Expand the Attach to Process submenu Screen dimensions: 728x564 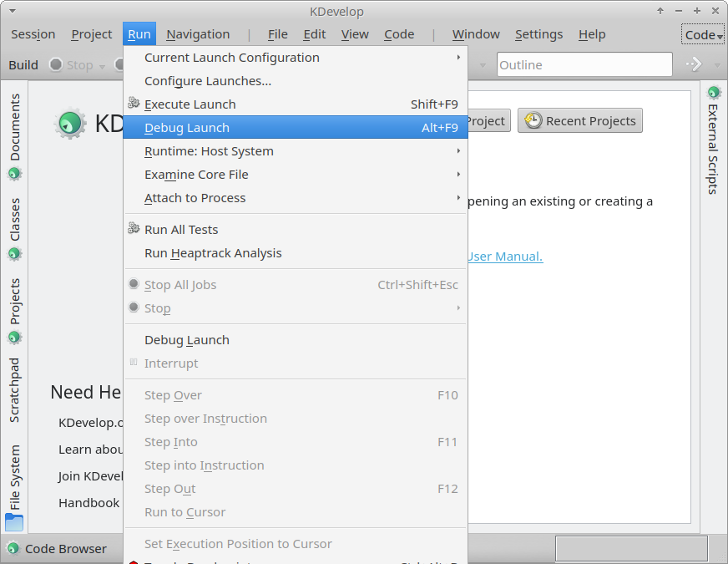(296, 198)
